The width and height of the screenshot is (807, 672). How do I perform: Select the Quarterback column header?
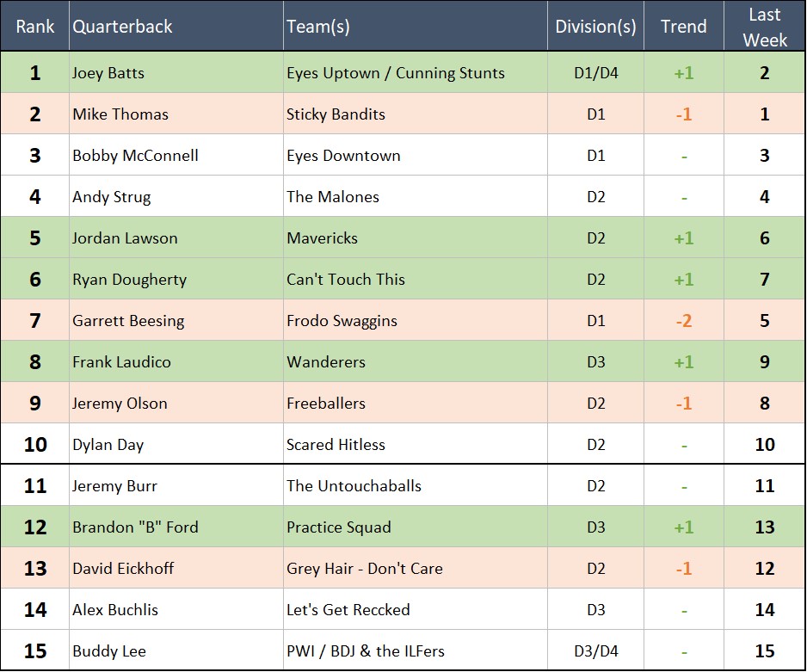(x=122, y=27)
